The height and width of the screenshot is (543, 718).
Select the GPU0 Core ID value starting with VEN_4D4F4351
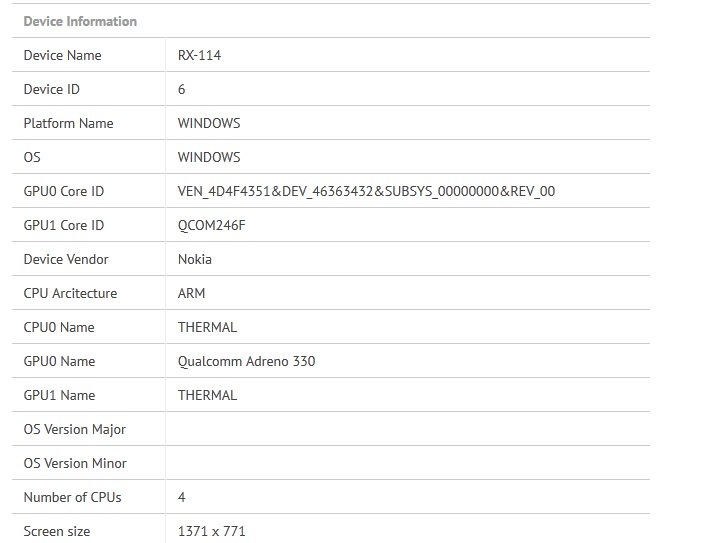pyautogui.click(x=366, y=191)
